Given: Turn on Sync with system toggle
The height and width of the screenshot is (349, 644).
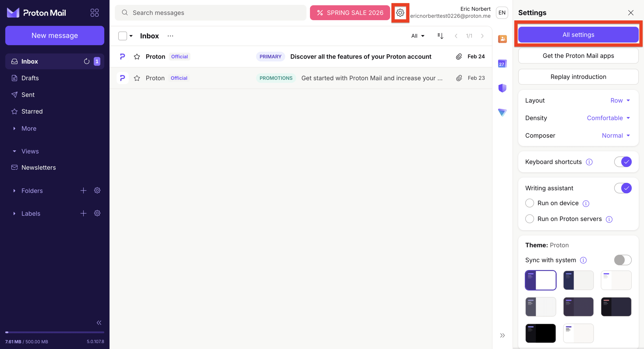Looking at the screenshot, I should (623, 260).
